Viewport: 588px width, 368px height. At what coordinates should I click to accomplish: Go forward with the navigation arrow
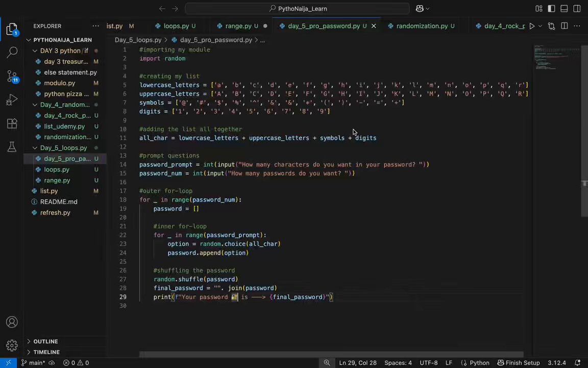click(175, 8)
